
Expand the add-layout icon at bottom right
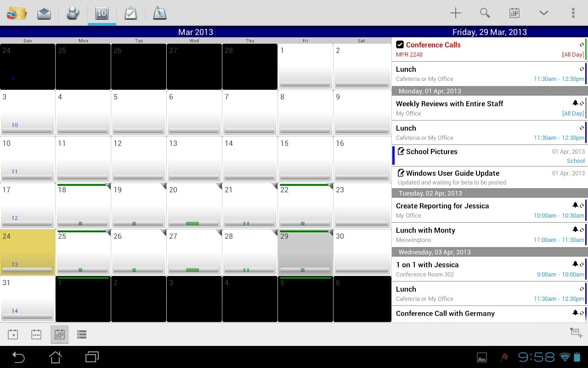[576, 333]
